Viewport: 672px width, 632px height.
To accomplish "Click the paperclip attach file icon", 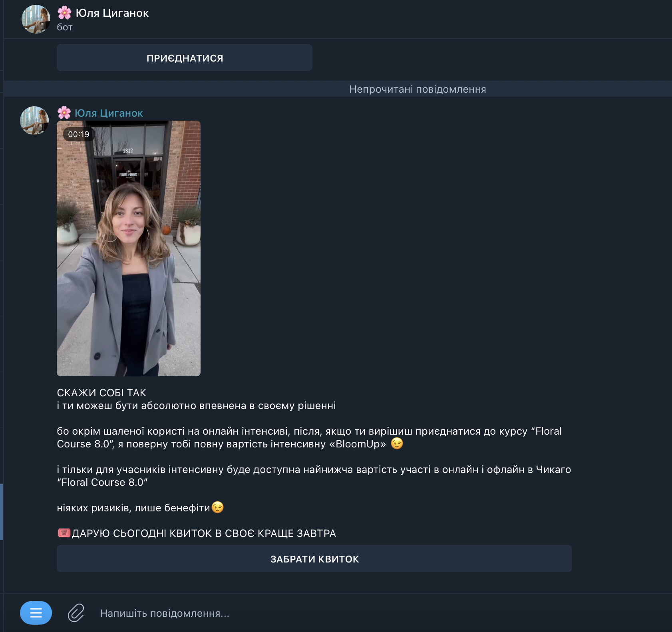I will [x=76, y=613].
